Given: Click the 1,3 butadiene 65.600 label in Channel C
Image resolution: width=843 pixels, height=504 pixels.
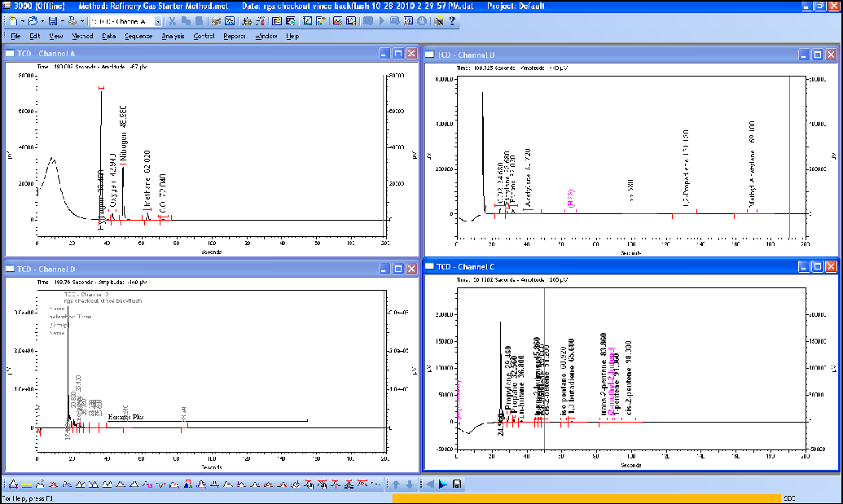Looking at the screenshot, I should 571,376.
